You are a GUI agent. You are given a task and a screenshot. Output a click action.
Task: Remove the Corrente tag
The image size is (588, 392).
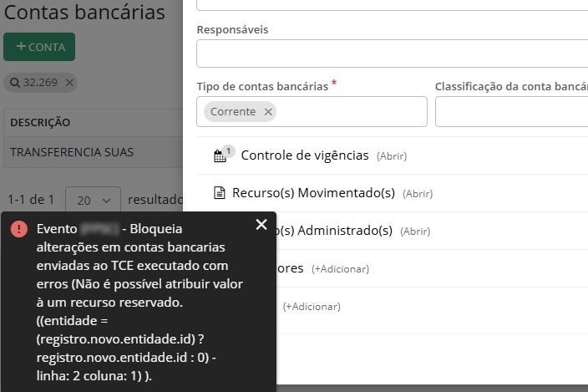[268, 112]
